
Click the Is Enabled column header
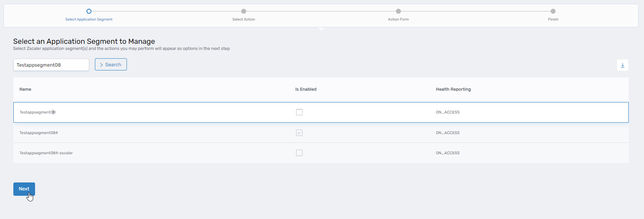click(x=306, y=89)
